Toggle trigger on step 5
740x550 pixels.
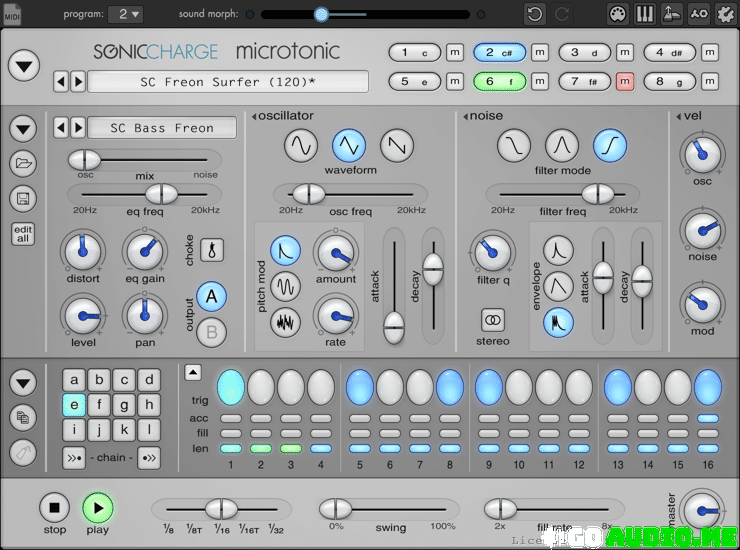360,387
